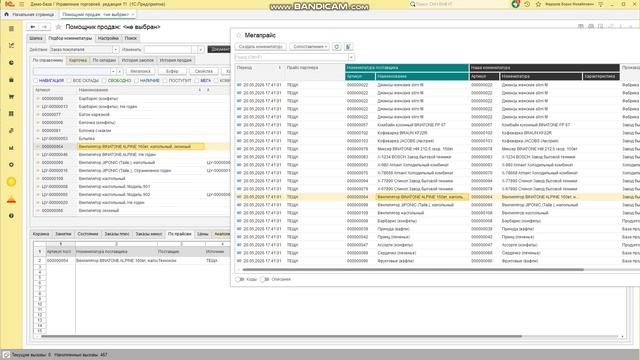The height and width of the screenshot is (360, 640).
Task: Go back with the left arrow button
Action: tap(33, 27)
